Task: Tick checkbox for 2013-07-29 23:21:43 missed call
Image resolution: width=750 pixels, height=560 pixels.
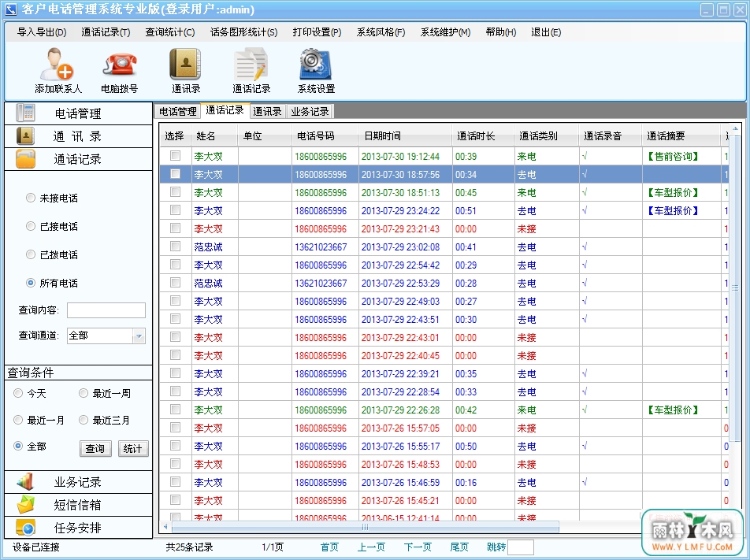Action: (176, 228)
